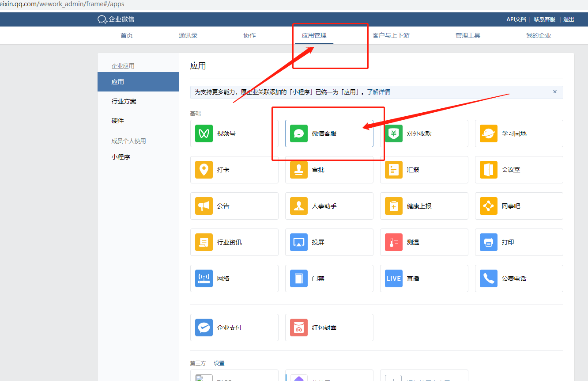The width and height of the screenshot is (588, 381).
Task: Click the 联系客服 link
Action: tap(545, 19)
